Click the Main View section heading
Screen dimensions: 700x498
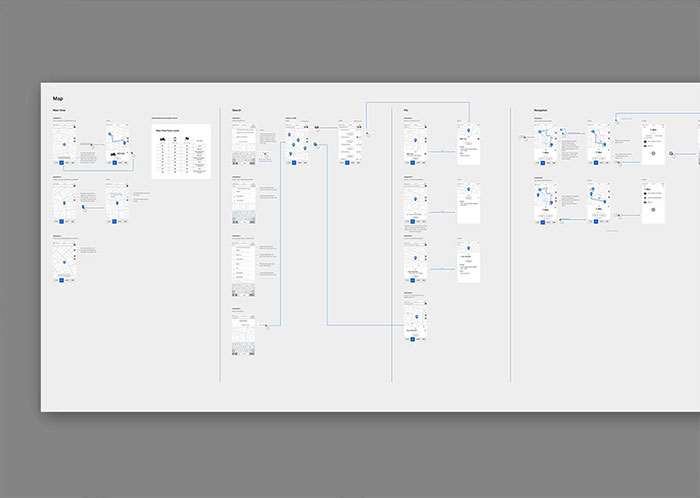tap(59, 110)
